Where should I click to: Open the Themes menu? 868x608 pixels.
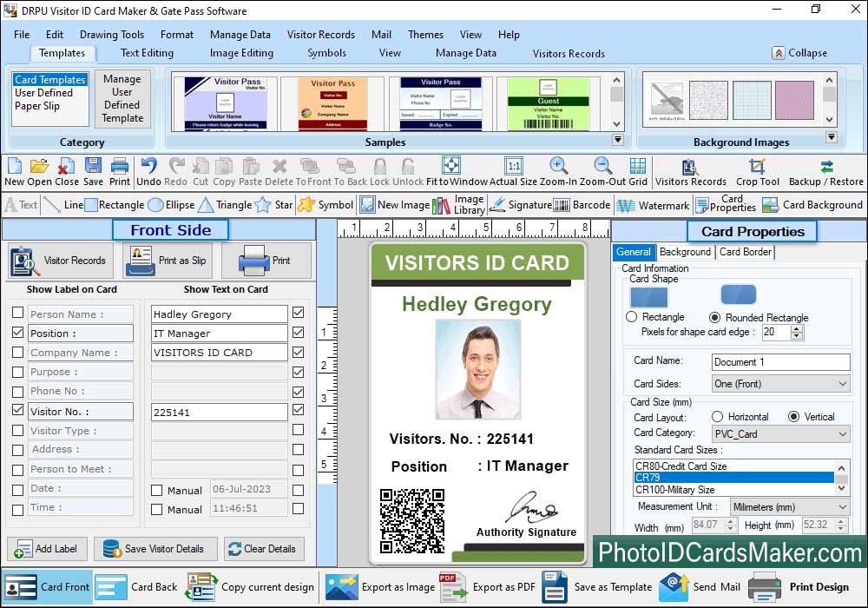(x=425, y=35)
